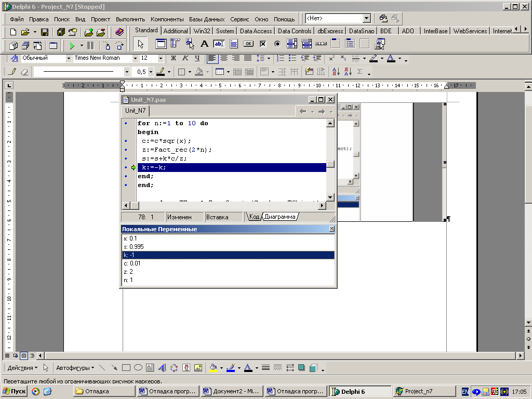Select the arrow pointer in component palette
Viewport: 532px width, 399px height.
click(140, 44)
